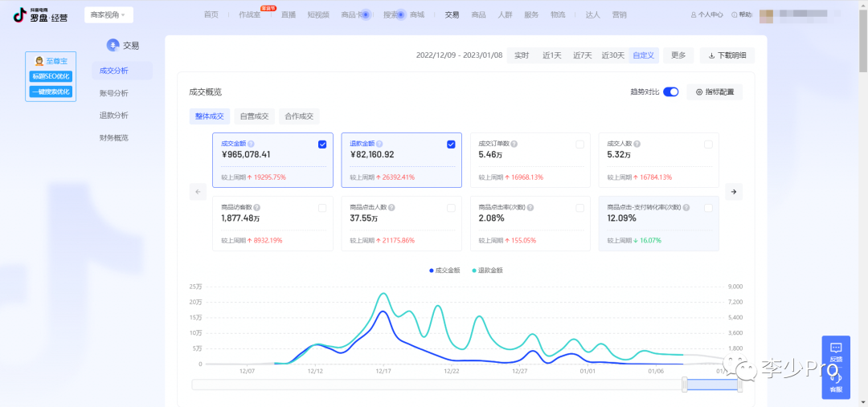
Task: Check the 成交人数 metric checkbox
Action: pyautogui.click(x=708, y=144)
